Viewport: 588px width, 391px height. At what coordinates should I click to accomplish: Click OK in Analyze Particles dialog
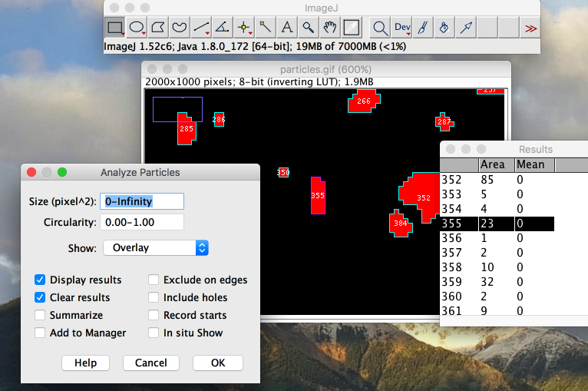coord(218,363)
